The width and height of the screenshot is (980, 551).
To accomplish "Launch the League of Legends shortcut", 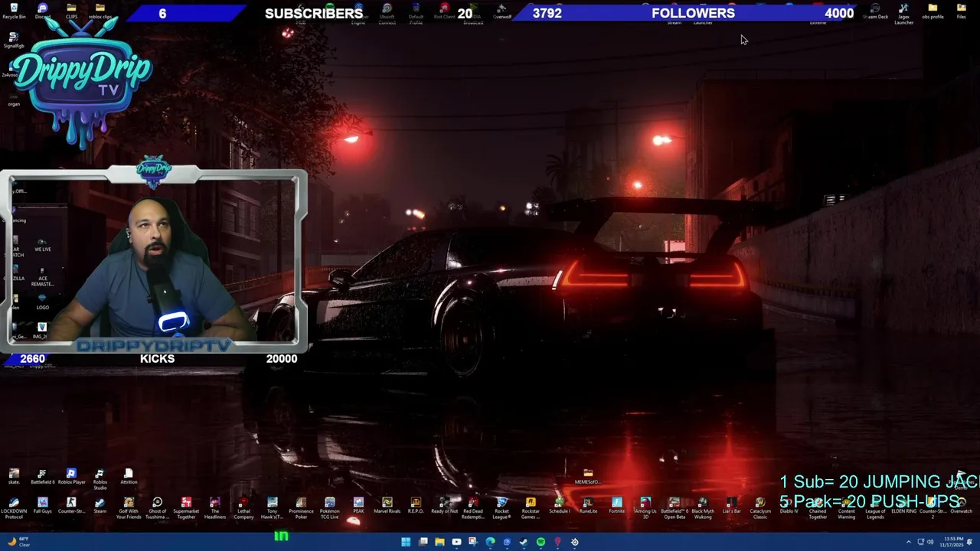I will [875, 508].
